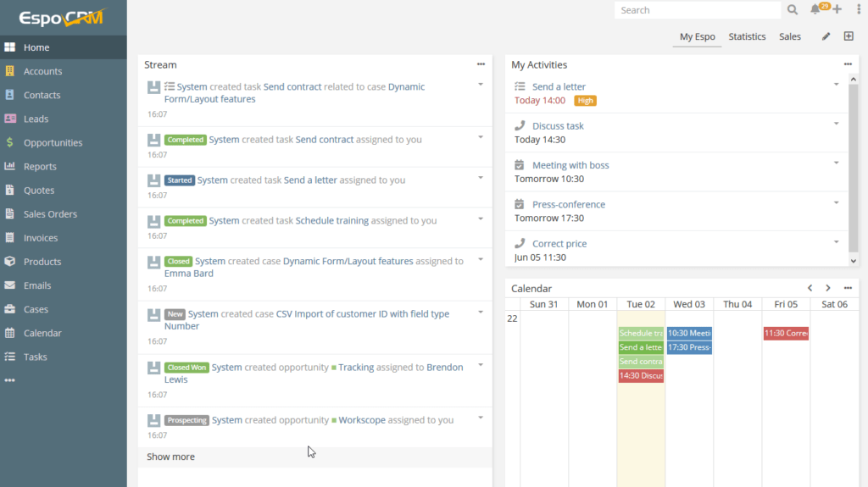The height and width of the screenshot is (487, 868).
Task: Click Show more in Stream
Action: 170,457
